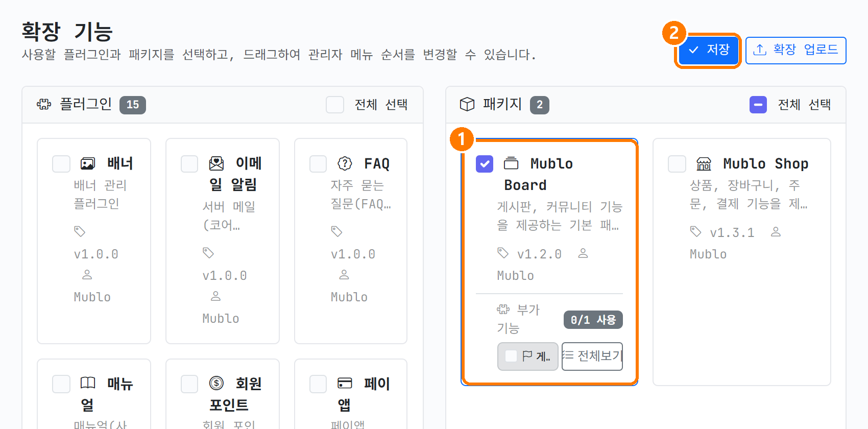Enable the 배너 plugin checkbox
868x429 pixels.
61,164
